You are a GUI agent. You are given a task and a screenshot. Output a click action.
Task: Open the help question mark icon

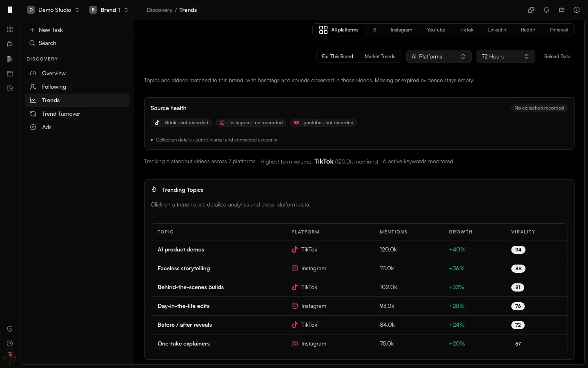(10, 343)
